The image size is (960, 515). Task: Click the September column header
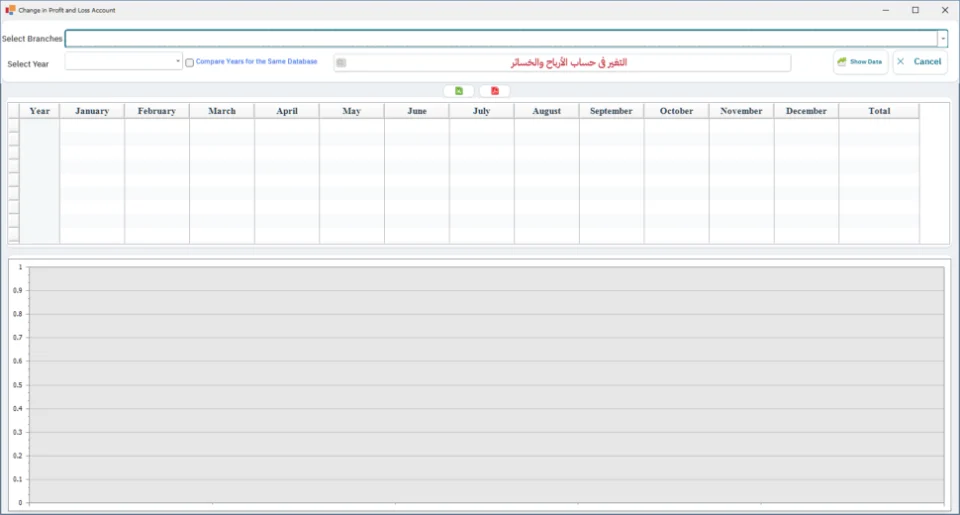click(611, 111)
